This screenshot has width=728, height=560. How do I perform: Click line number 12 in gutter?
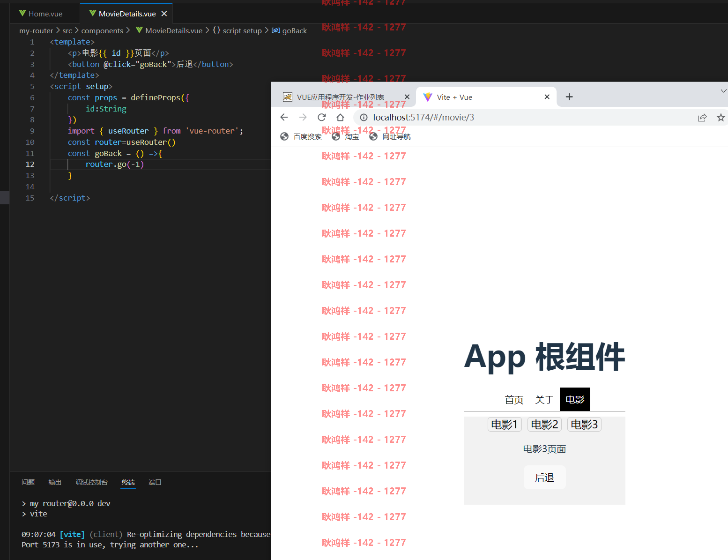pyautogui.click(x=30, y=164)
